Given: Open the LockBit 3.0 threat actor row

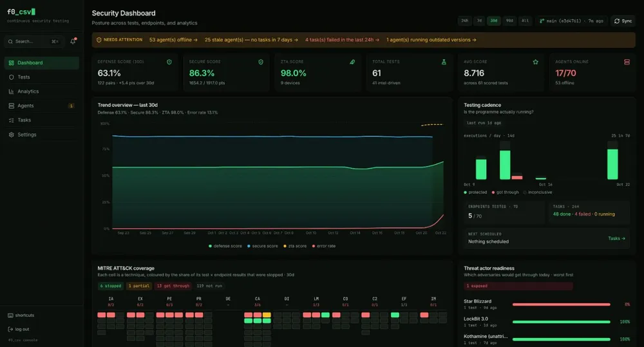Looking at the screenshot, I should [x=547, y=321].
